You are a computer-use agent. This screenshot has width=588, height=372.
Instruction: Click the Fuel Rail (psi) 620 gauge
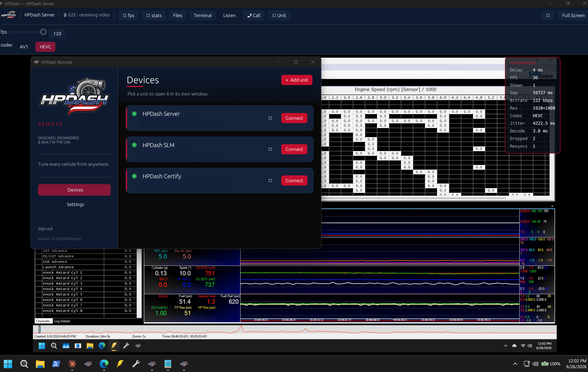coord(230,300)
